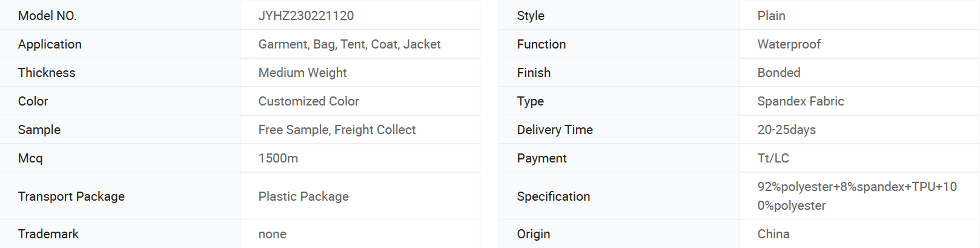Click the Application label cell
Image resolution: width=980 pixels, height=248 pixels.
tap(120, 44)
